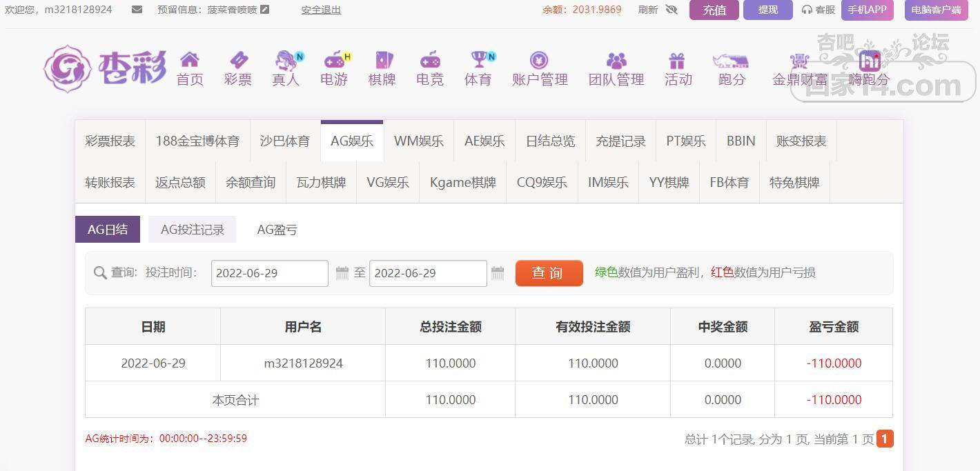Open the 真人 live dealer icon
Screen dimensions: 980x471
coord(286,60)
